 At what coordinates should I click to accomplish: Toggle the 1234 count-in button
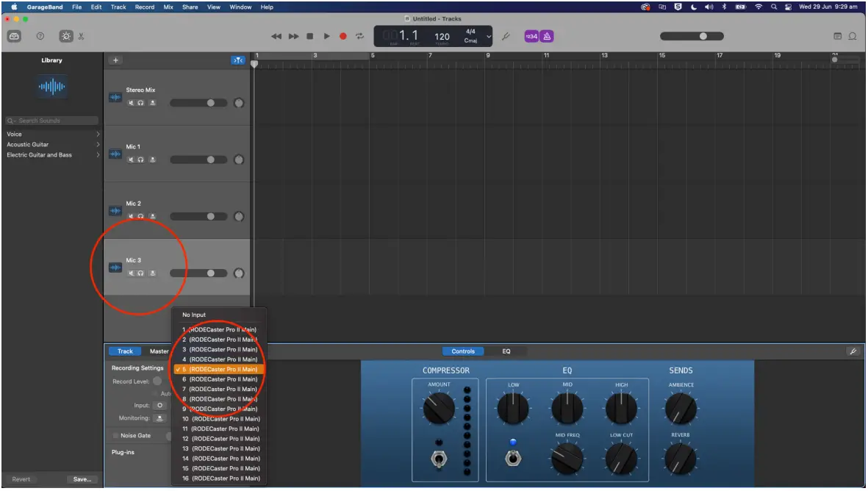pyautogui.click(x=531, y=35)
